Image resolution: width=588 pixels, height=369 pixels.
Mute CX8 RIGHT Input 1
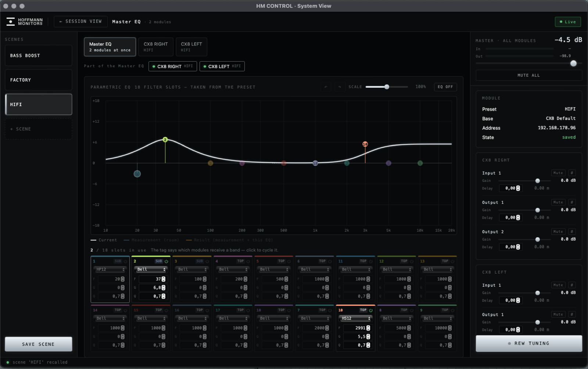[x=558, y=173]
